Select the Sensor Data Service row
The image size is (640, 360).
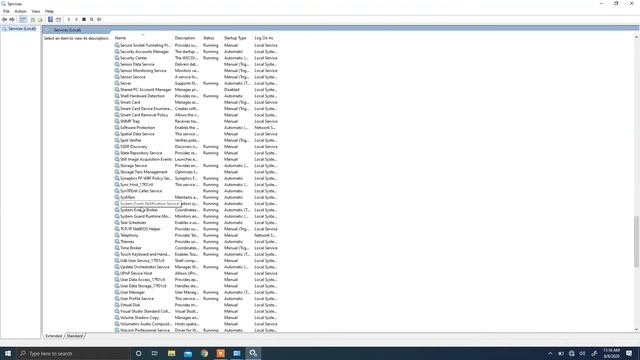point(196,64)
